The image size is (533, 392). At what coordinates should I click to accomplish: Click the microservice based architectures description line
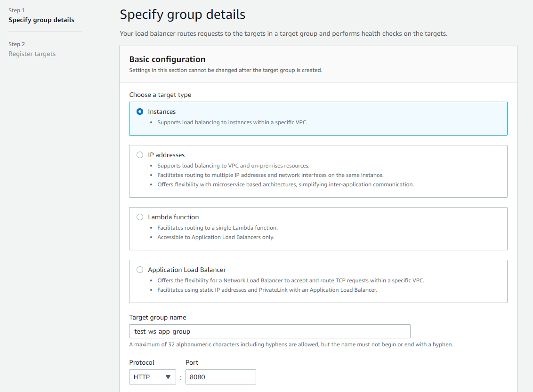(285, 184)
